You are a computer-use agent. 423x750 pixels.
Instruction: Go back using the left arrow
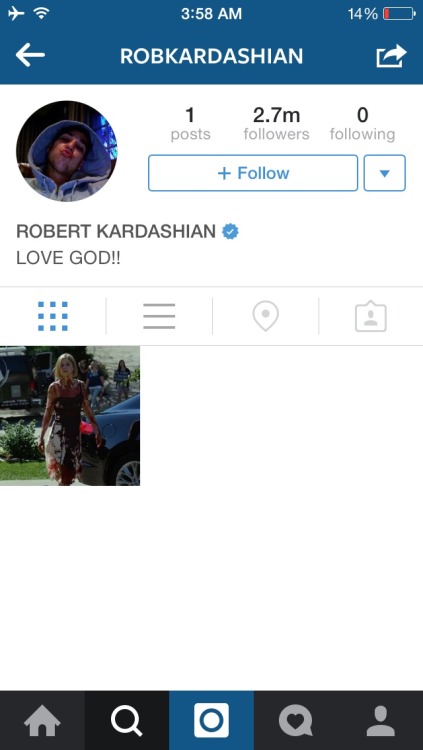coord(30,56)
